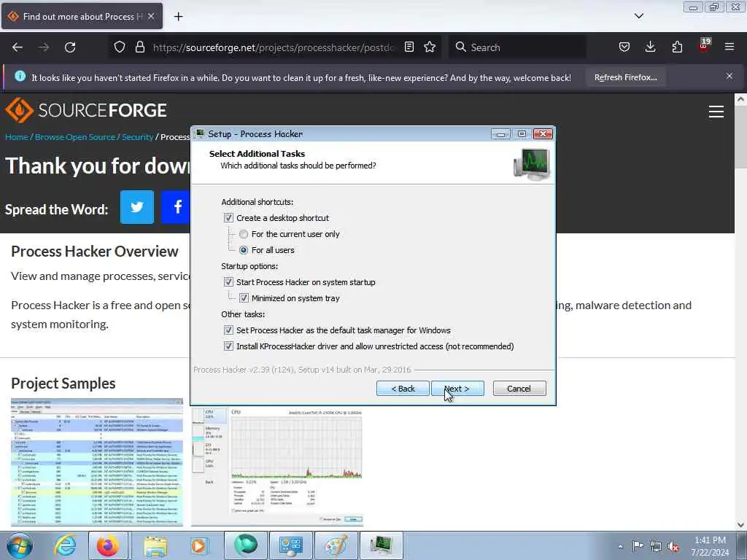Click the Firefox back arrow

pyautogui.click(x=18, y=47)
